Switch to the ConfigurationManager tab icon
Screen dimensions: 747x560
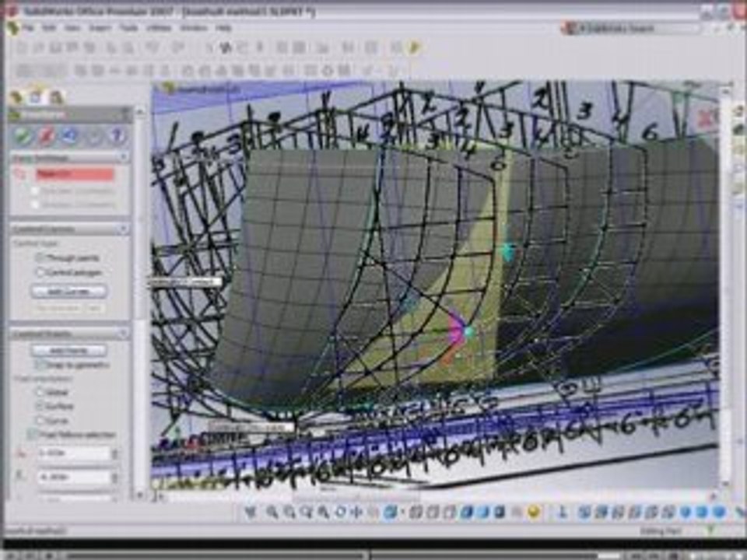(x=56, y=97)
